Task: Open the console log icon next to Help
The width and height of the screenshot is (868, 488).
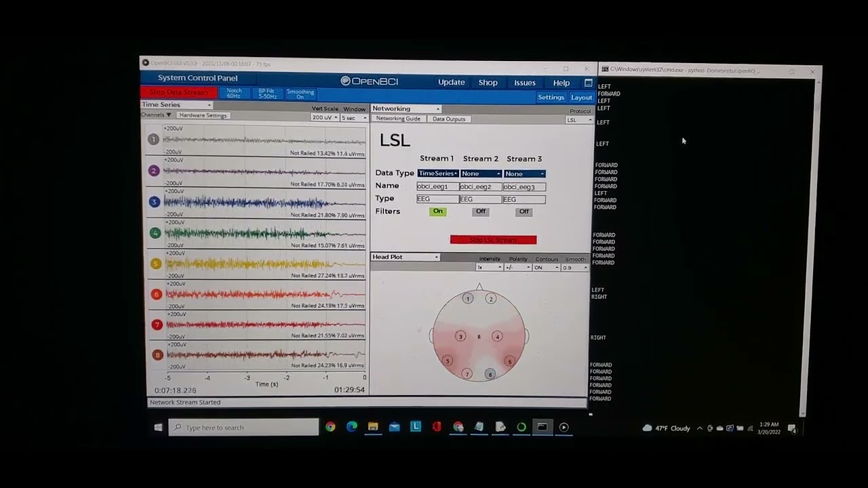Action: (x=588, y=83)
